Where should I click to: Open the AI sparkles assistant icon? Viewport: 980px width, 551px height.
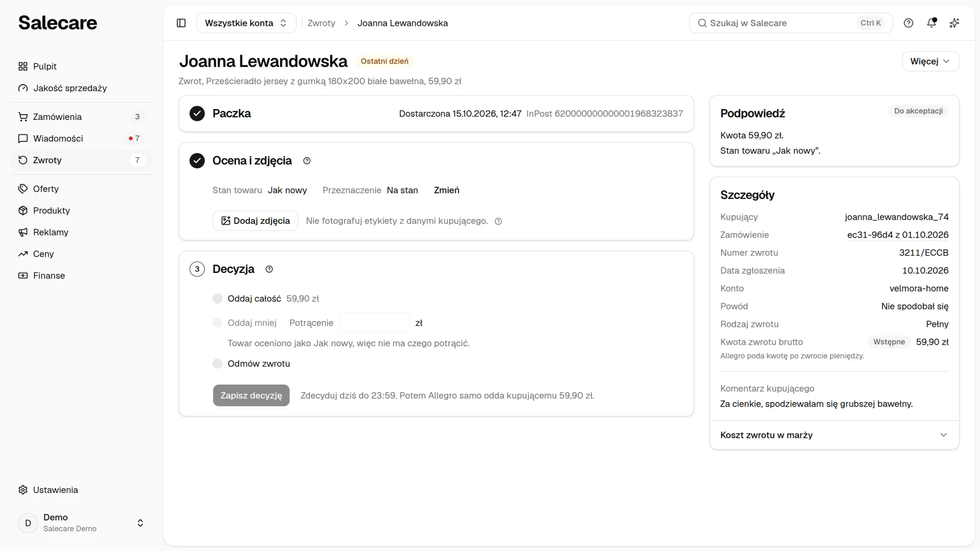[x=954, y=23]
